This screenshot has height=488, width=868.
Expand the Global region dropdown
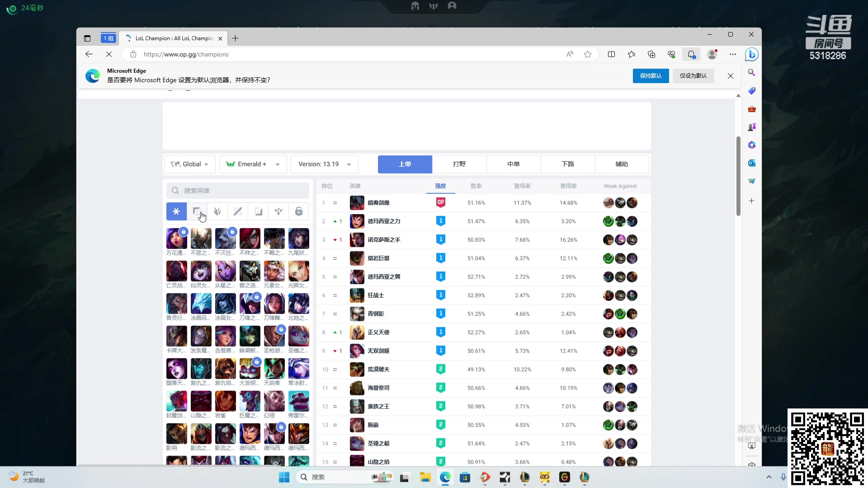(190, 164)
